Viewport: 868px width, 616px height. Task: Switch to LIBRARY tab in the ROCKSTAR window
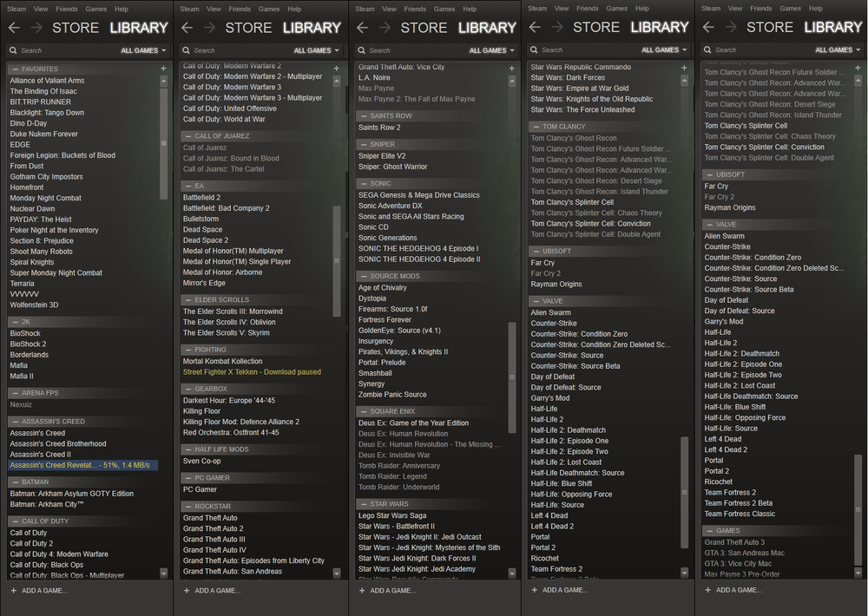click(312, 28)
